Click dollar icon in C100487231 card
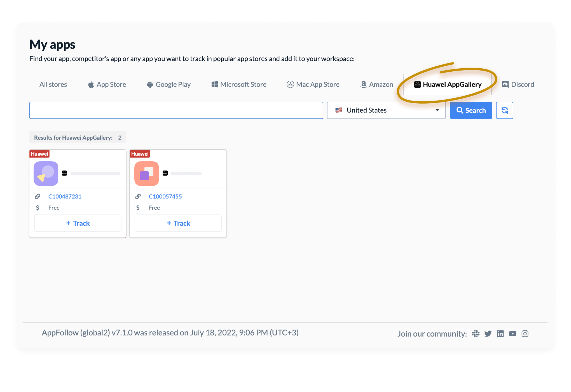This screenshot has height=392, width=571. click(38, 208)
